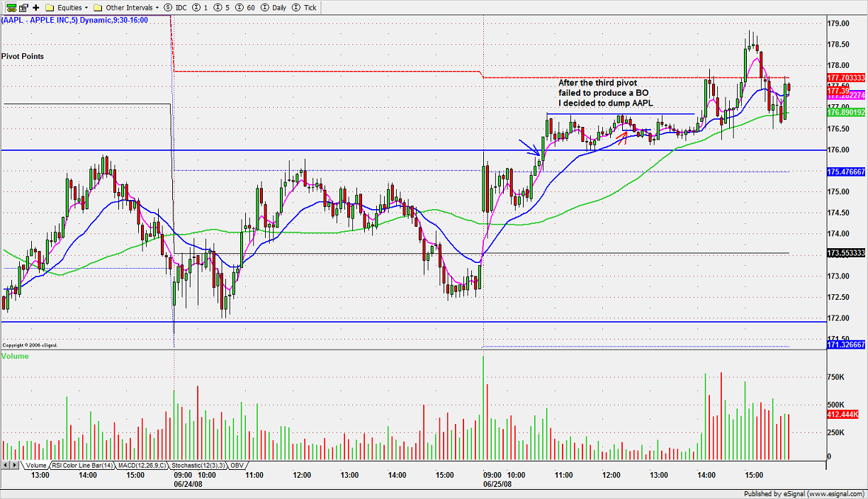
Task: Click the Pivot Points study label
Action: click(23, 55)
